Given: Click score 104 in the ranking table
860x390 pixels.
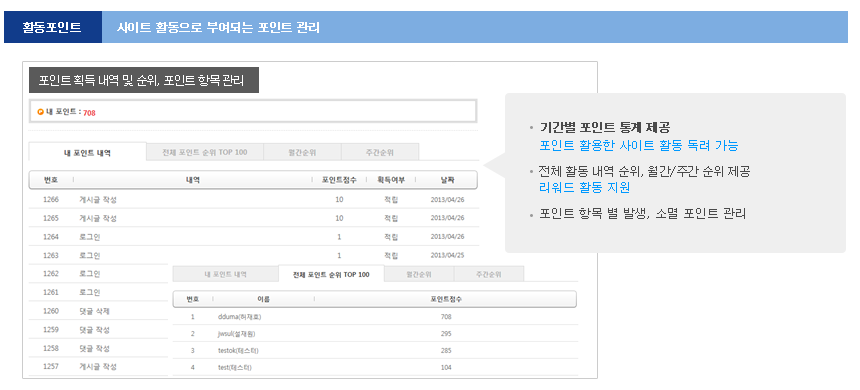Looking at the screenshot, I should pos(446,368).
